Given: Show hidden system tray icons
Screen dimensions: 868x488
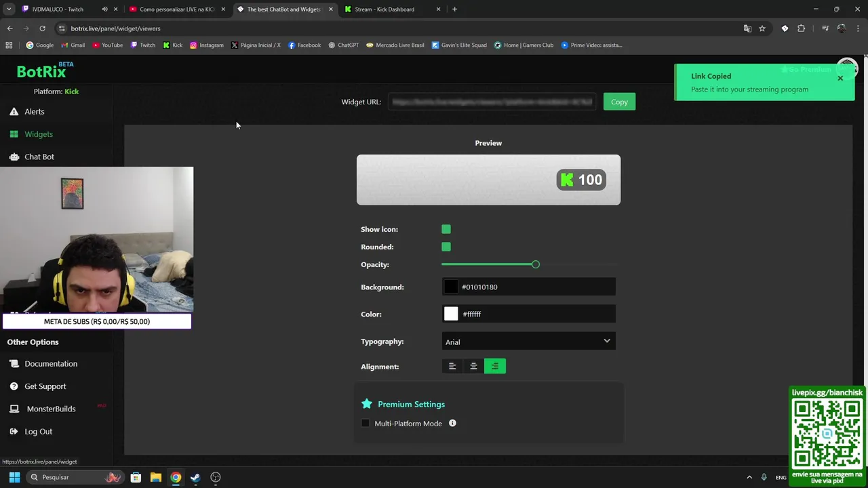Looking at the screenshot, I should point(749,477).
